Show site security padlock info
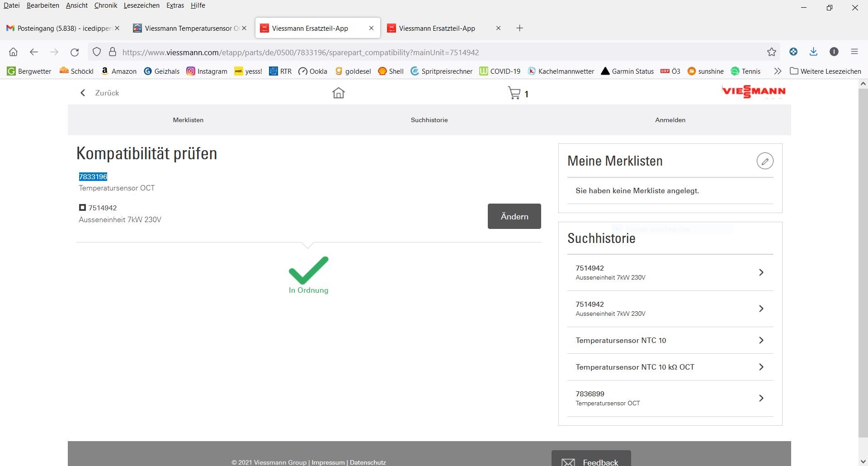This screenshot has height=466, width=868. click(113, 52)
